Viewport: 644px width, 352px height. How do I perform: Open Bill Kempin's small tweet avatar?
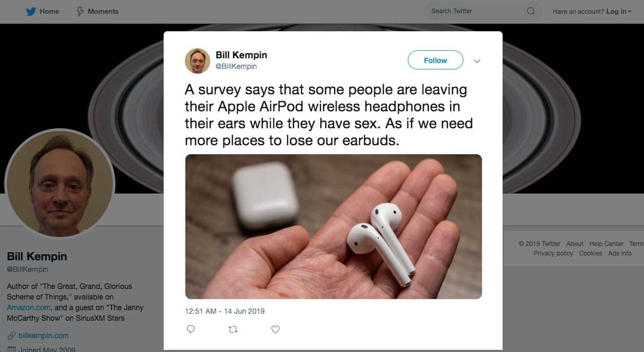[x=198, y=60]
